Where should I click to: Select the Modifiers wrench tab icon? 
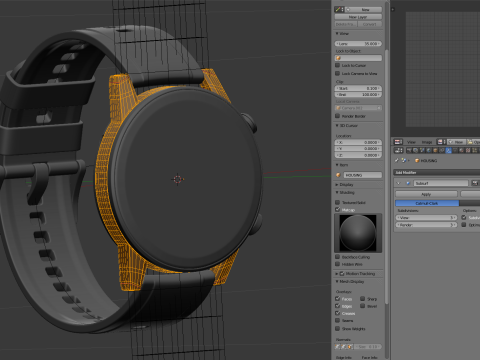[x=449, y=150]
